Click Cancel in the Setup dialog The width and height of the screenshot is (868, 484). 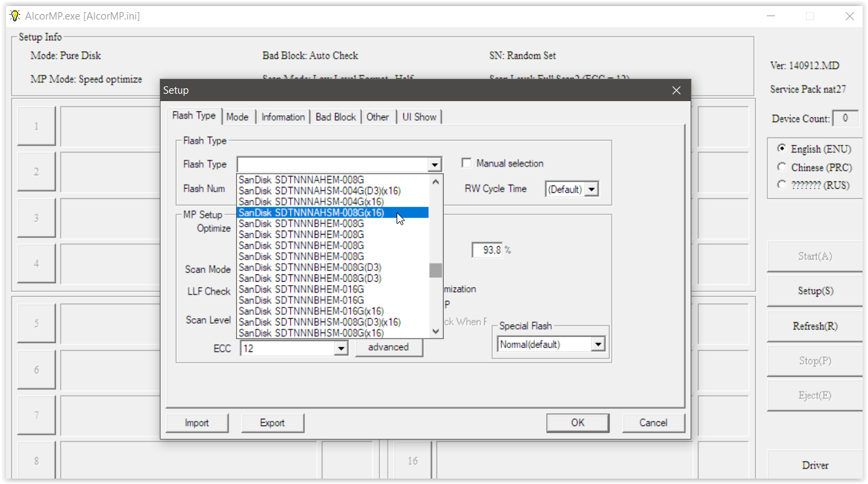(x=654, y=423)
